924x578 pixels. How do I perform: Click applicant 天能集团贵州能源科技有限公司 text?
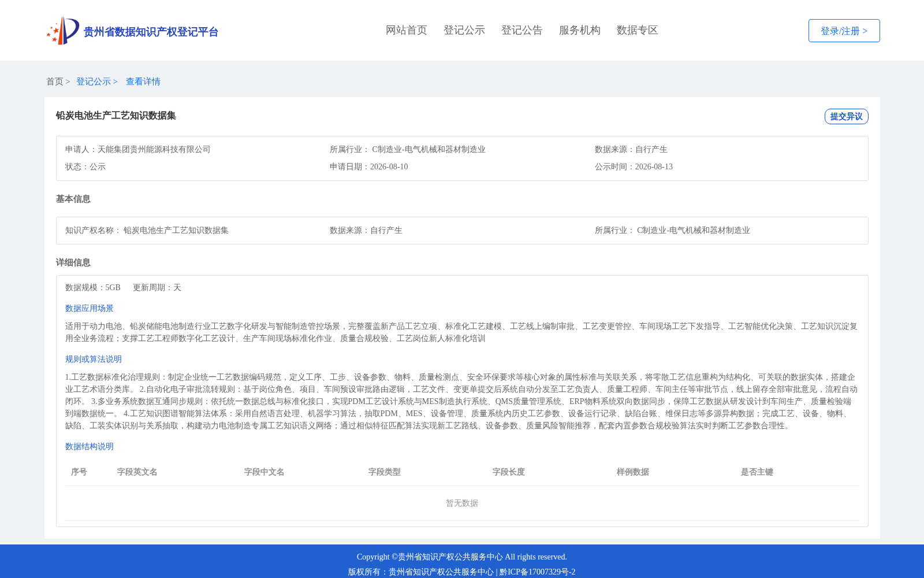pos(154,150)
